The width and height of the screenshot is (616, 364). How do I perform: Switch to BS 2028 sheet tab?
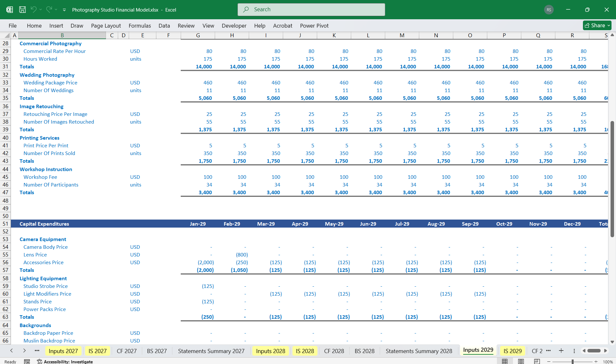[365, 351]
